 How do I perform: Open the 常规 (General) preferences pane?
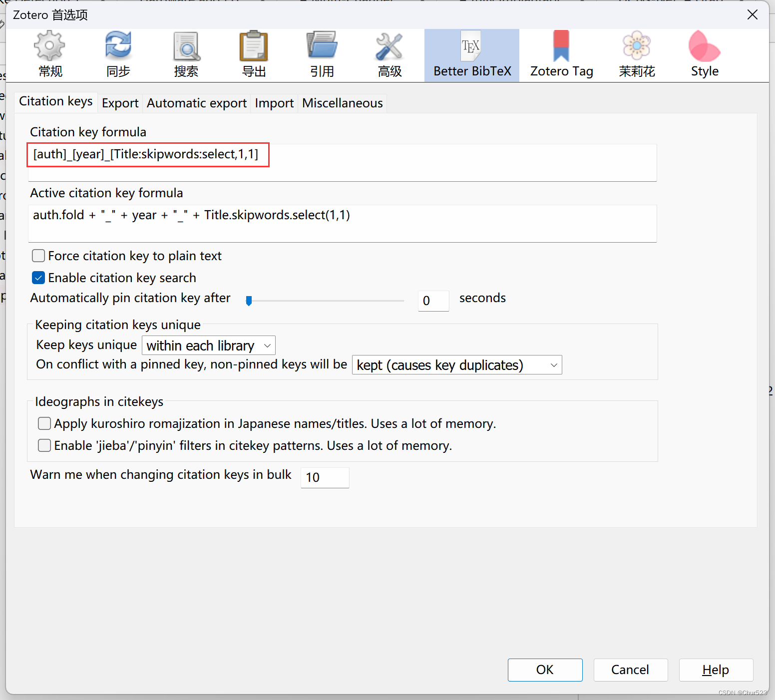pos(50,55)
